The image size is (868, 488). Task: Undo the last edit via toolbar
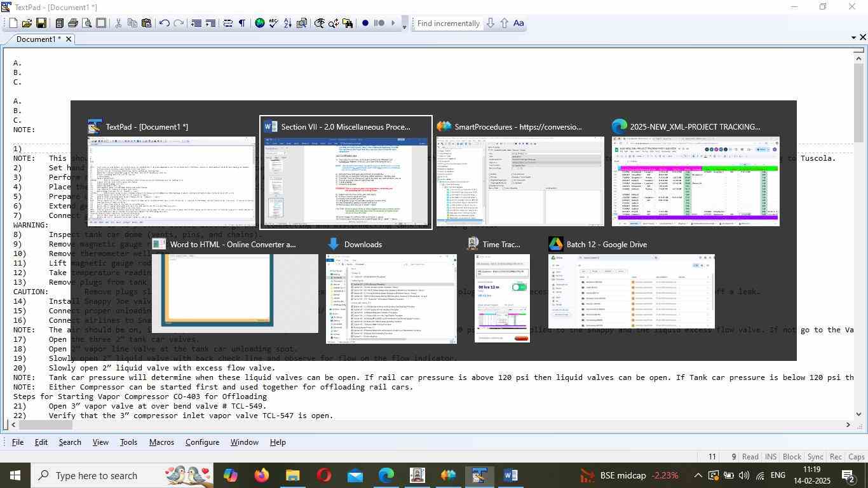164,23
